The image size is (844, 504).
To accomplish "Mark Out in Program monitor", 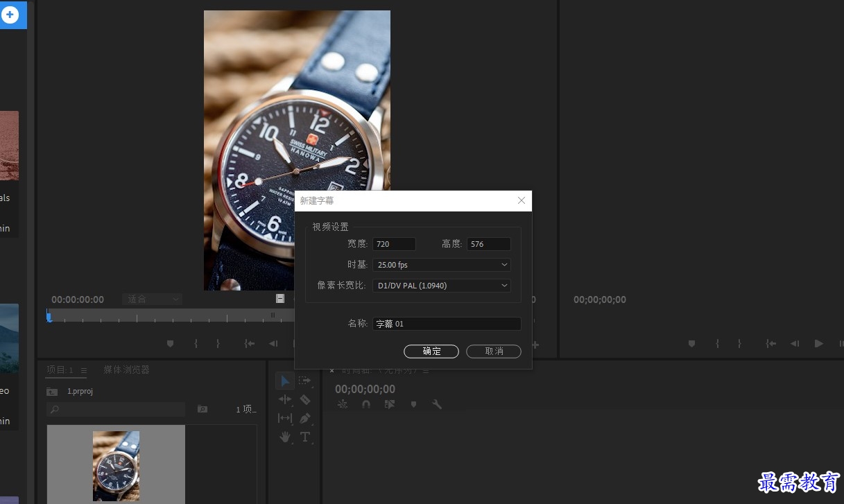I will [739, 344].
